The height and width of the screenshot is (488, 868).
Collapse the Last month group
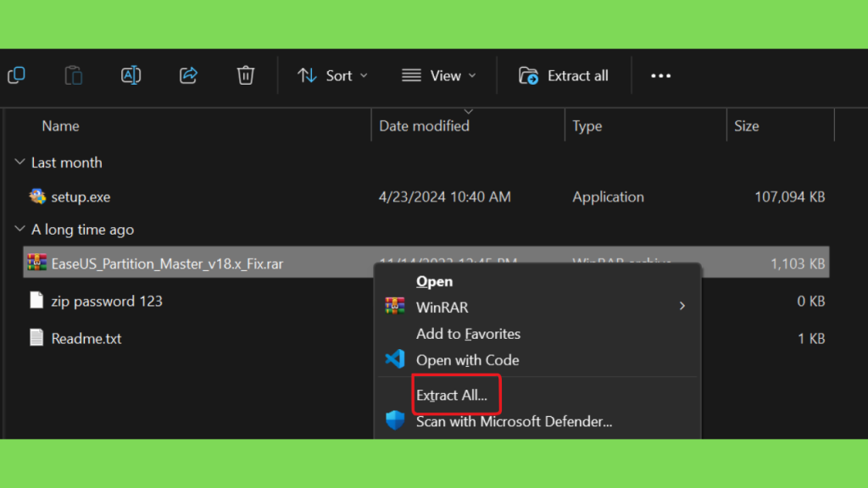pyautogui.click(x=20, y=162)
